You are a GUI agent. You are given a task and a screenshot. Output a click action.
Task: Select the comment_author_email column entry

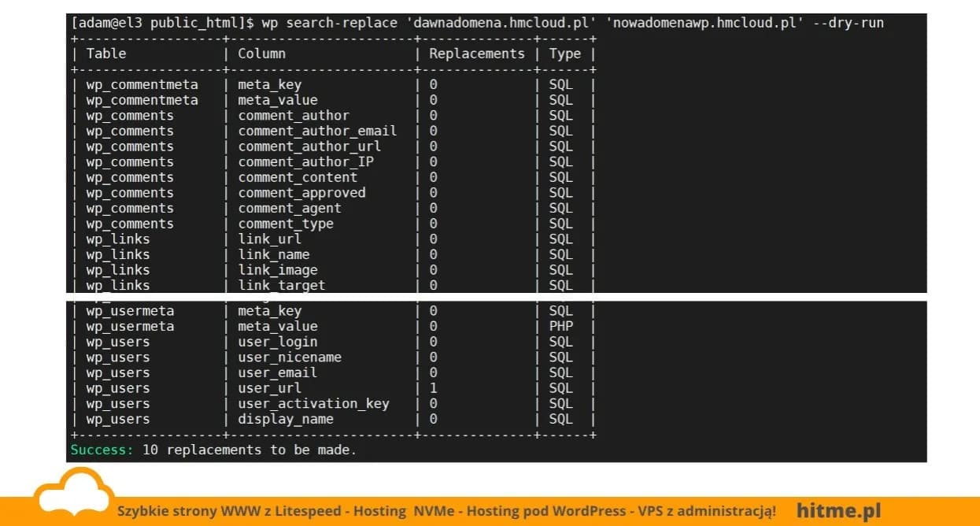tap(317, 131)
